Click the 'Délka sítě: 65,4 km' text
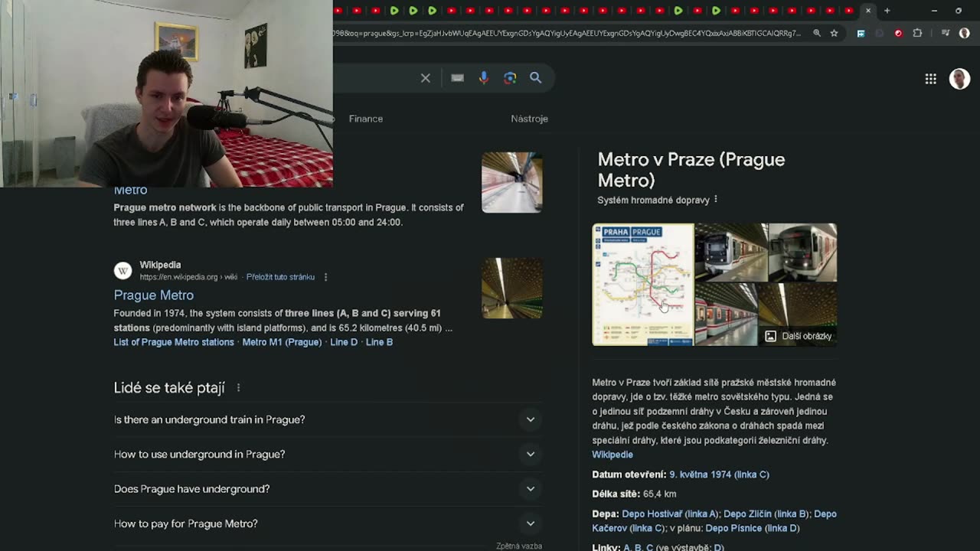The image size is (980, 551). click(x=634, y=494)
